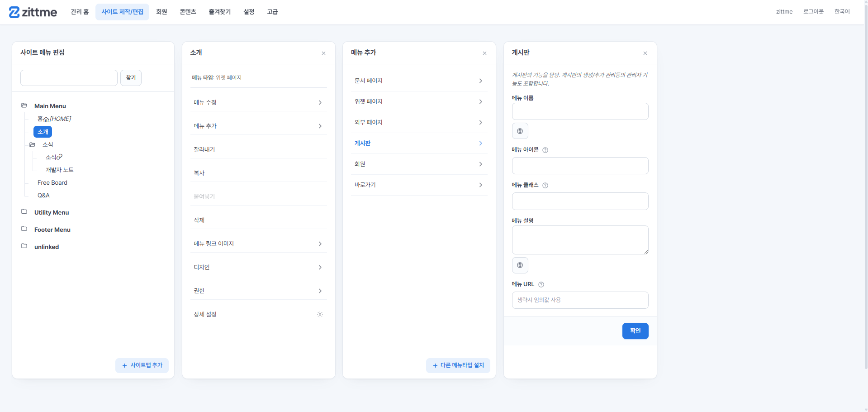Screen dimensions: 868x412
Task: Click the 한국어 language link
Action: tap(842, 12)
